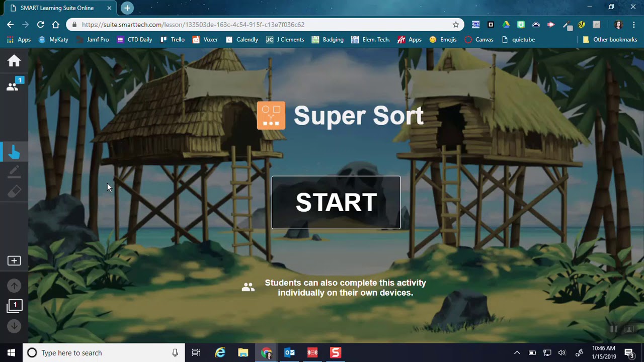This screenshot has height=362, width=644.
Task: Open the quietube bookmark
Action: (x=518, y=40)
